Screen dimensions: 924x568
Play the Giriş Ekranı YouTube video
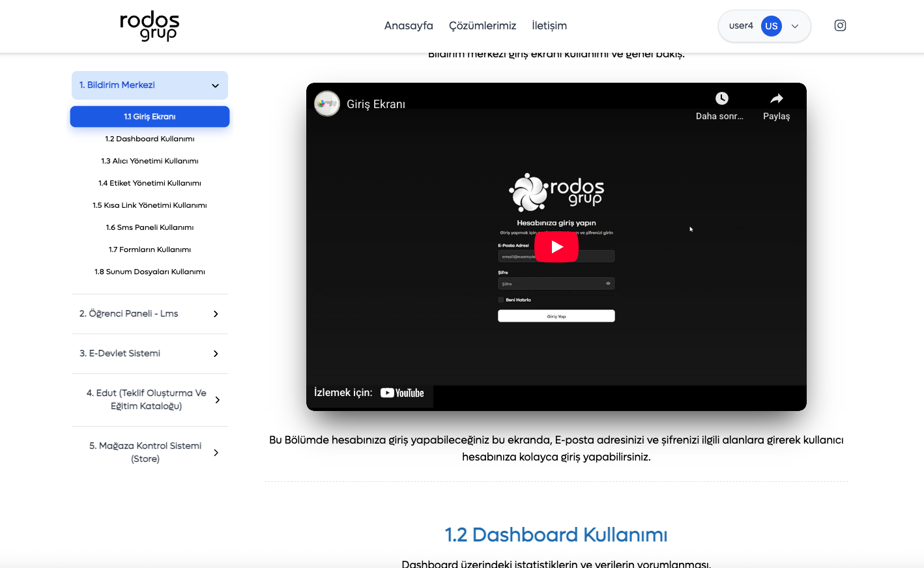tap(556, 247)
